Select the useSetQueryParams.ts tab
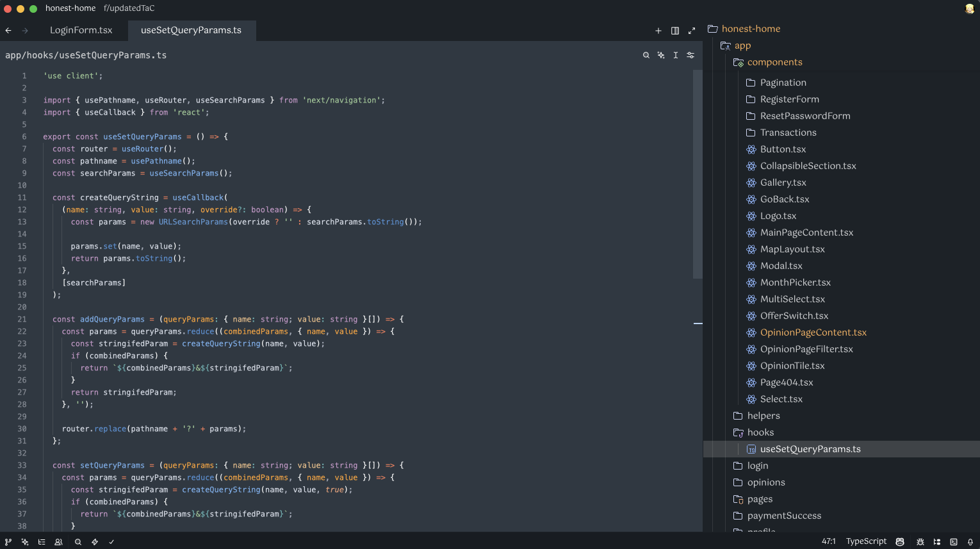This screenshot has width=980, height=549. 192,30
